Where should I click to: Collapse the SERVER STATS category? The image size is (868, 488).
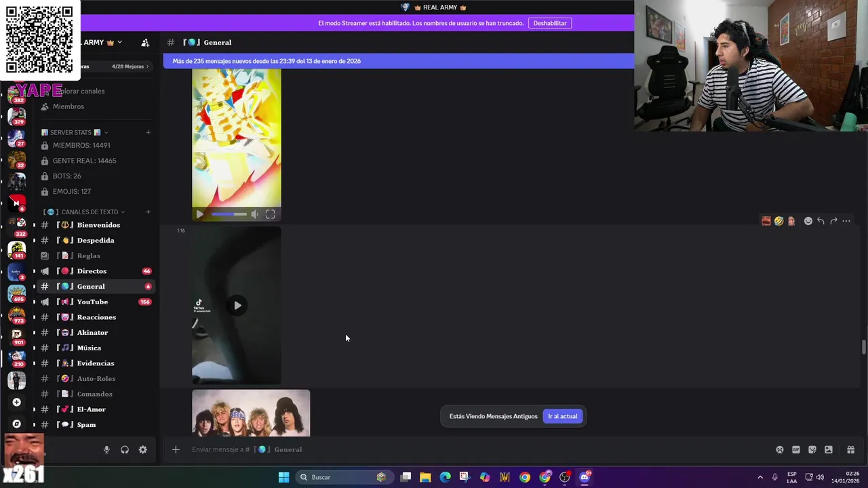pyautogui.click(x=106, y=132)
